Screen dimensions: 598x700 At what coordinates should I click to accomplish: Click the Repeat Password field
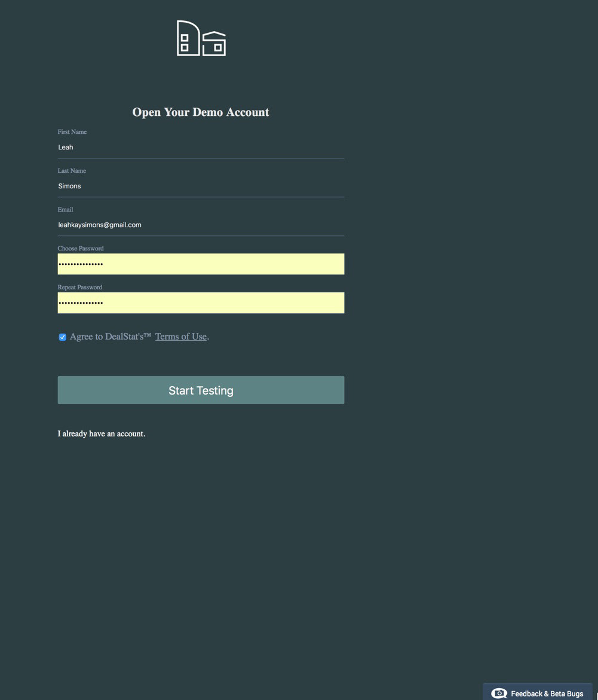(201, 302)
